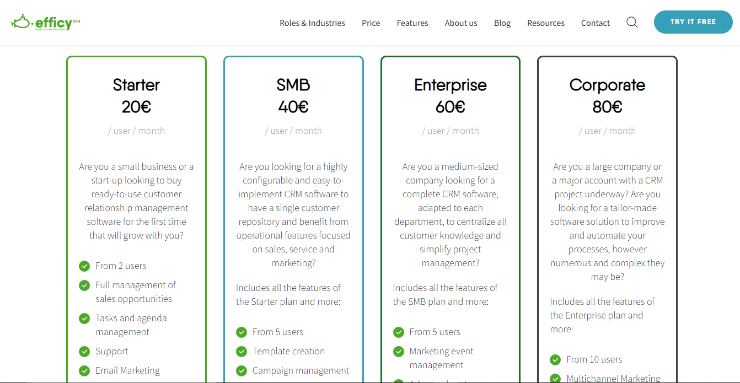
Task: Click the 40€ price
Action: (x=294, y=107)
